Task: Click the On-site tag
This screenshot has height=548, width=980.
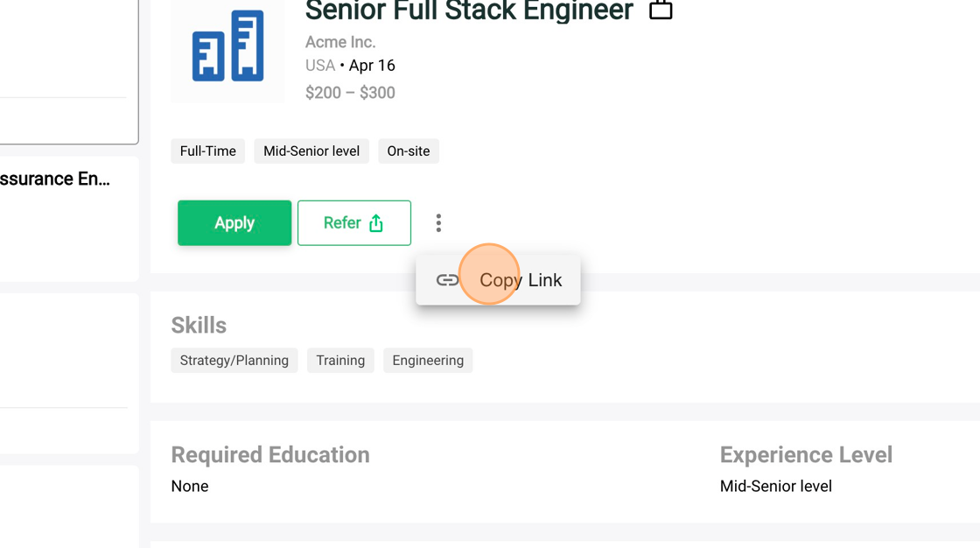Action: pyautogui.click(x=408, y=151)
